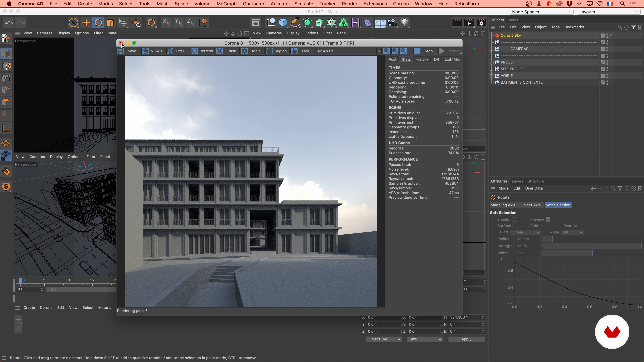Open Node Spaces dropdown
Screen dimensions: 644x362
(542, 12)
